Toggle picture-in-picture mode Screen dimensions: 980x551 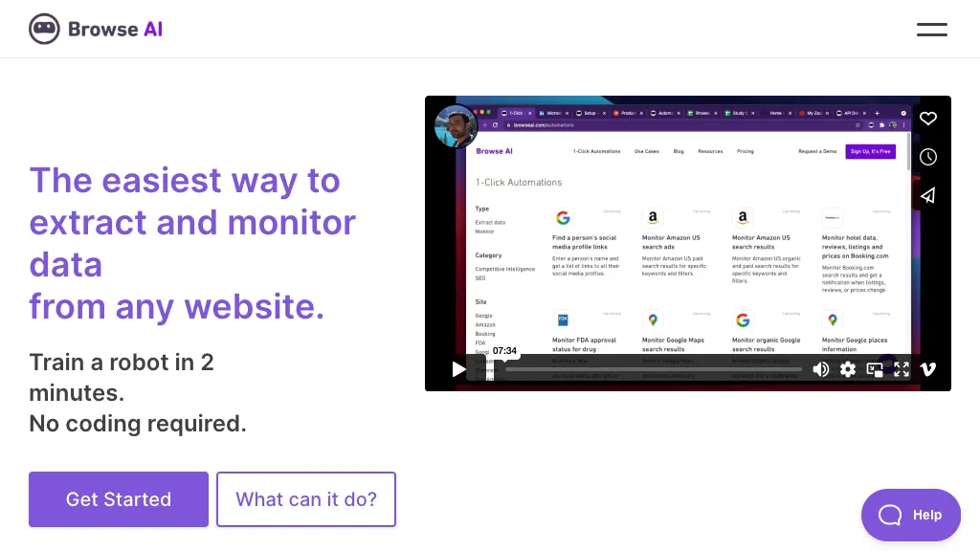[875, 369]
